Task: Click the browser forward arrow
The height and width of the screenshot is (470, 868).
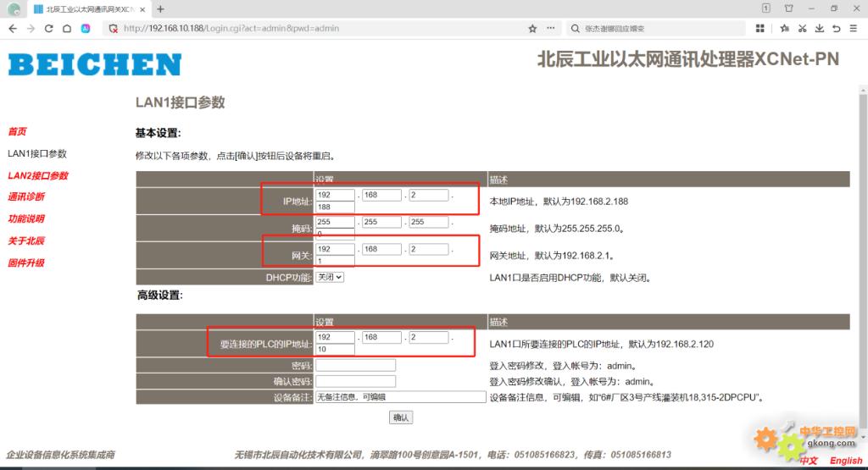Action: click(31, 28)
